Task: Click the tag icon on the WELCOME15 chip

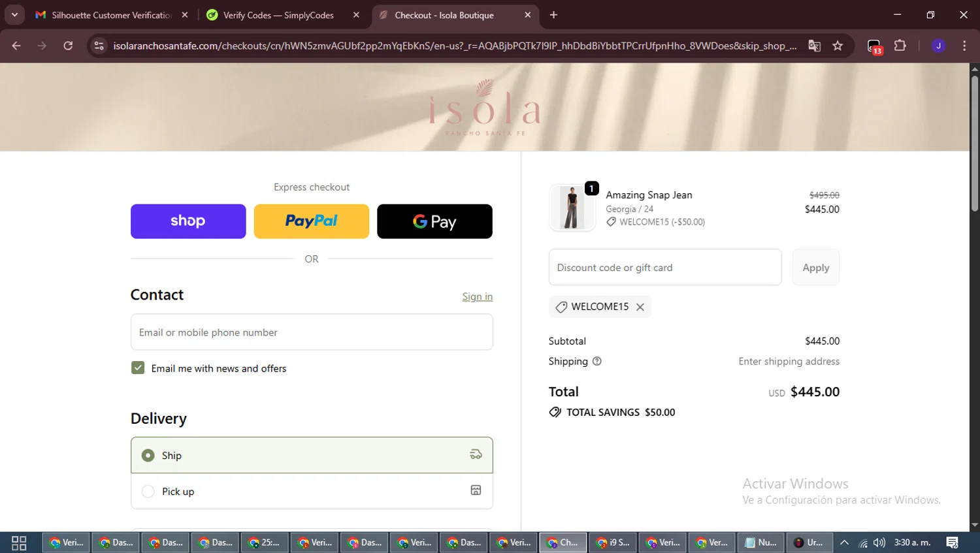Action: click(561, 307)
